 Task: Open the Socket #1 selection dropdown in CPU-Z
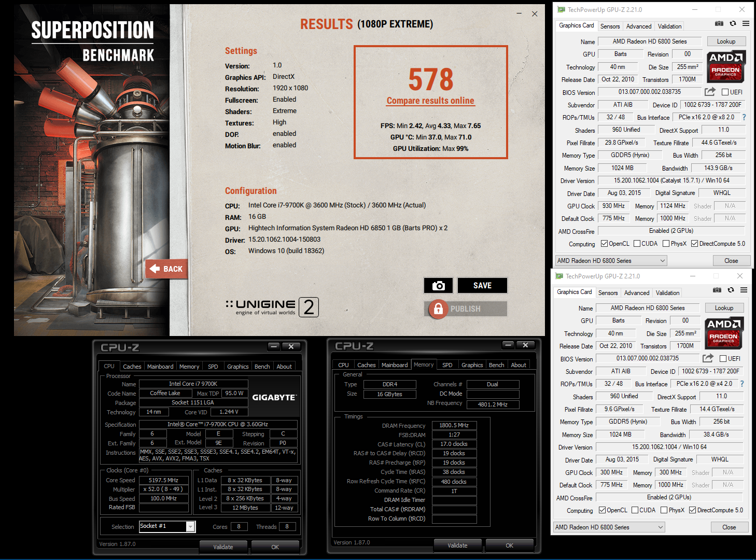167,526
